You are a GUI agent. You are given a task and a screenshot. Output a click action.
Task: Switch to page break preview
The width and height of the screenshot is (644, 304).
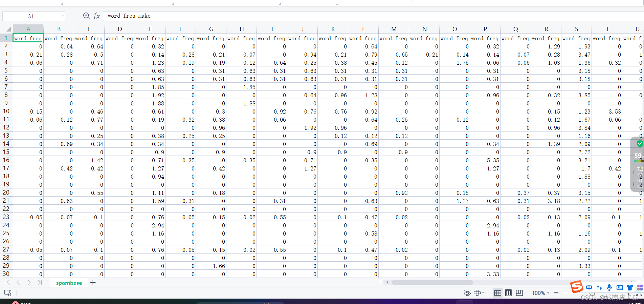pos(519,293)
